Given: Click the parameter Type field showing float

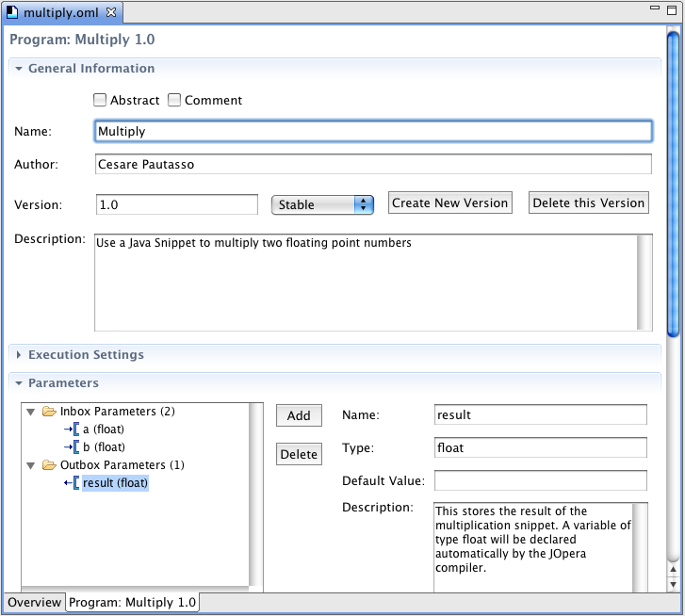Looking at the screenshot, I should click(541, 447).
